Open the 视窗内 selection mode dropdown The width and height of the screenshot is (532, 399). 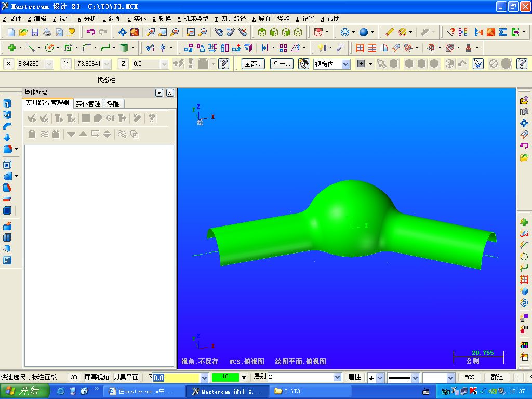(x=345, y=64)
